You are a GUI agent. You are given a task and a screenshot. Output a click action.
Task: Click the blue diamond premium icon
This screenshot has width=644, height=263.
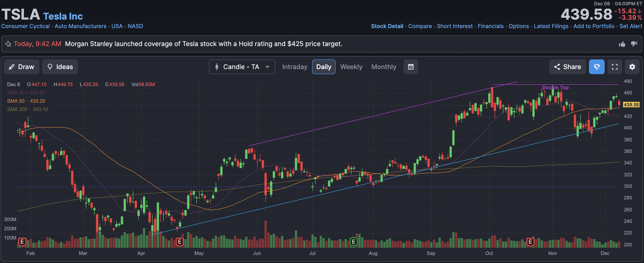[x=597, y=67]
